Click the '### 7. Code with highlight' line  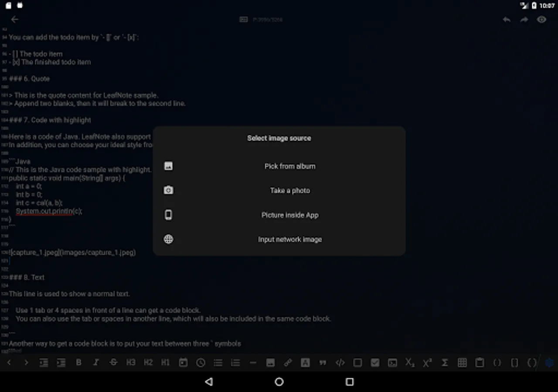[50, 120]
